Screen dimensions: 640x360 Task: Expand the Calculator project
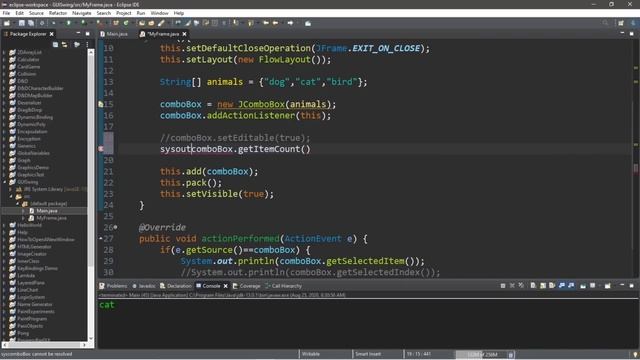[x=4, y=60]
